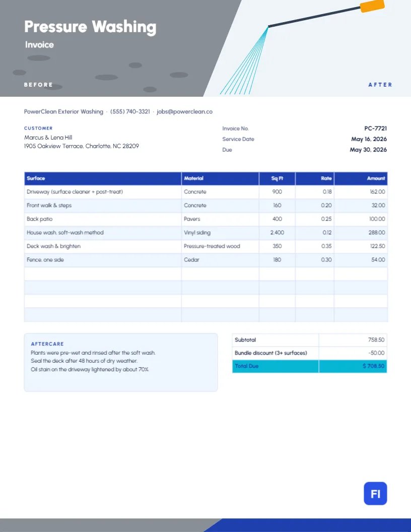This screenshot has height=532, width=411.
Task: Click the "Invoice" subtitle under the title
Action: pyautogui.click(x=39, y=44)
